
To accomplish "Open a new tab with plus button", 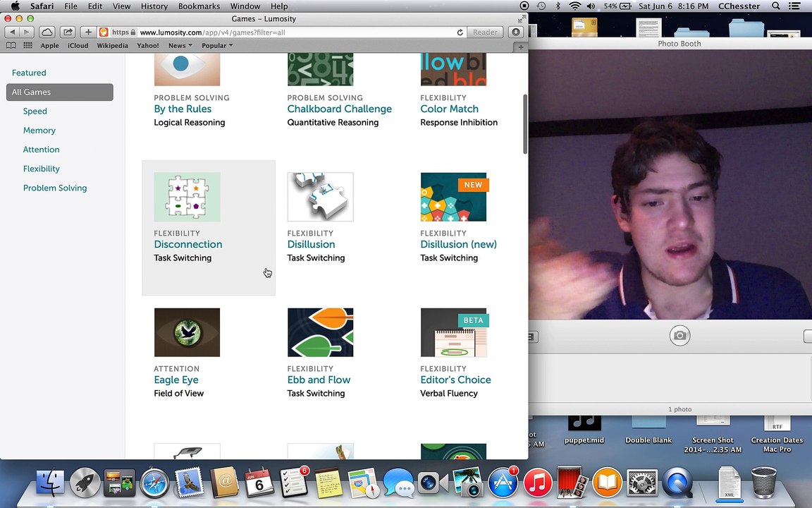I will pos(520,47).
